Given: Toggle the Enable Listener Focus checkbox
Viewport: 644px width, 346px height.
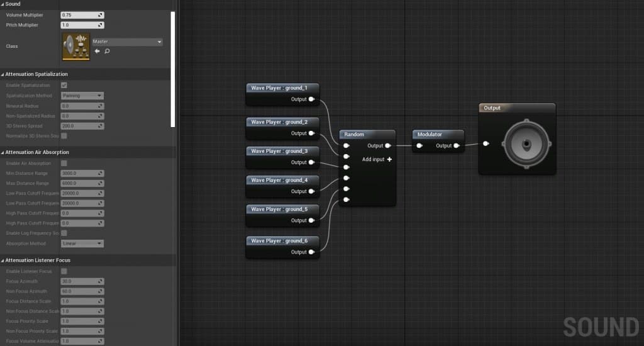Looking at the screenshot, I should pyautogui.click(x=64, y=271).
